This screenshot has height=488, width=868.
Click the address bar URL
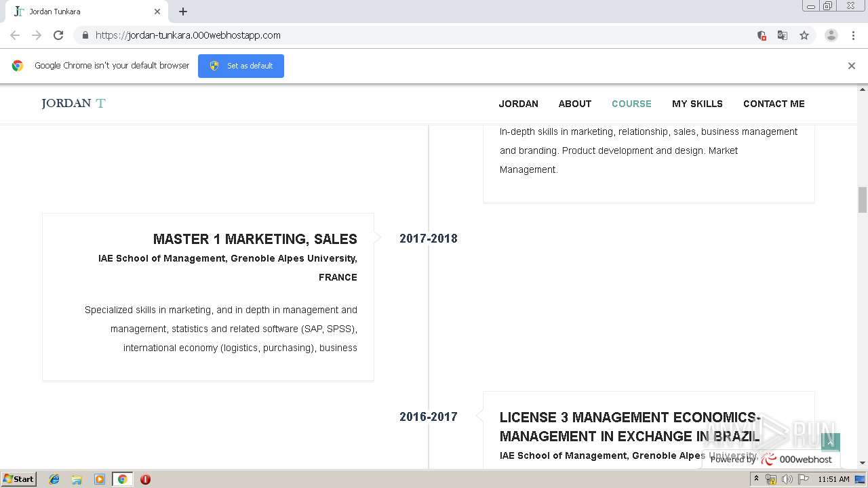[188, 35]
